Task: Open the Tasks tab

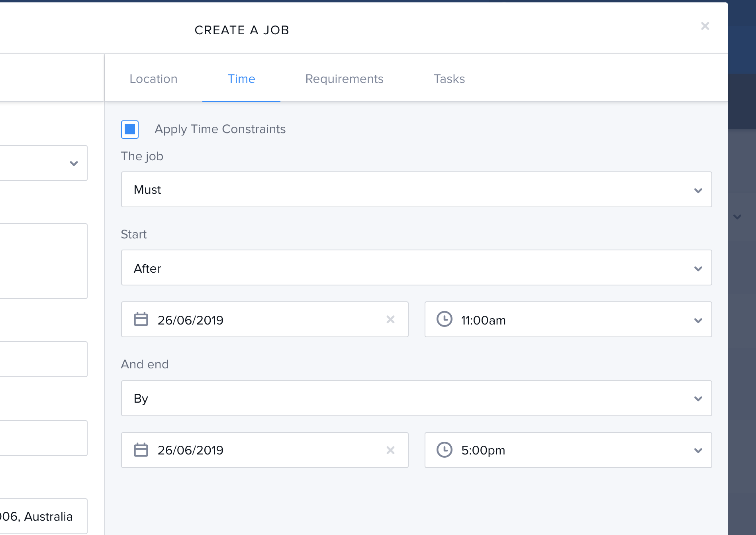Action: pos(449,79)
